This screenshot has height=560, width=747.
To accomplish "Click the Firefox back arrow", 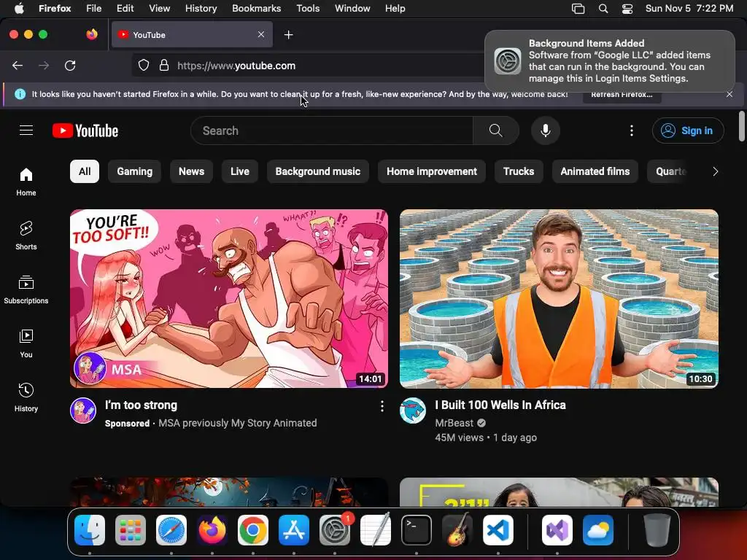I will pos(18,65).
